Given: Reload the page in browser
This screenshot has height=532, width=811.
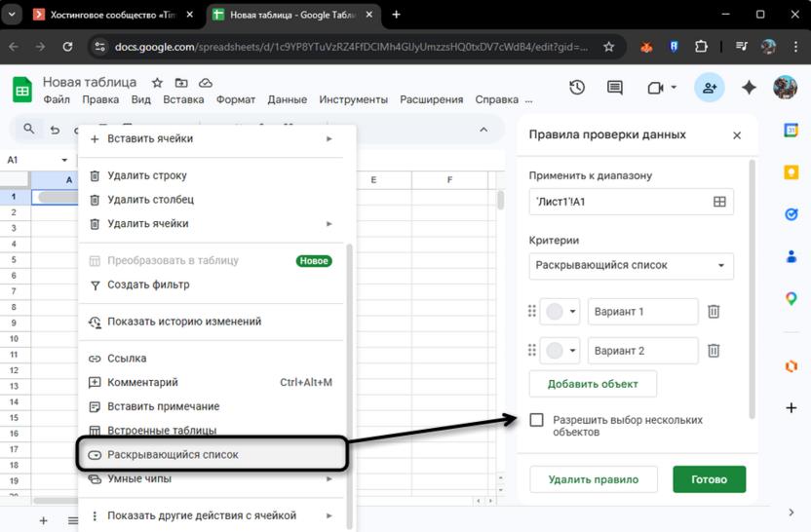Looking at the screenshot, I should coord(67,47).
